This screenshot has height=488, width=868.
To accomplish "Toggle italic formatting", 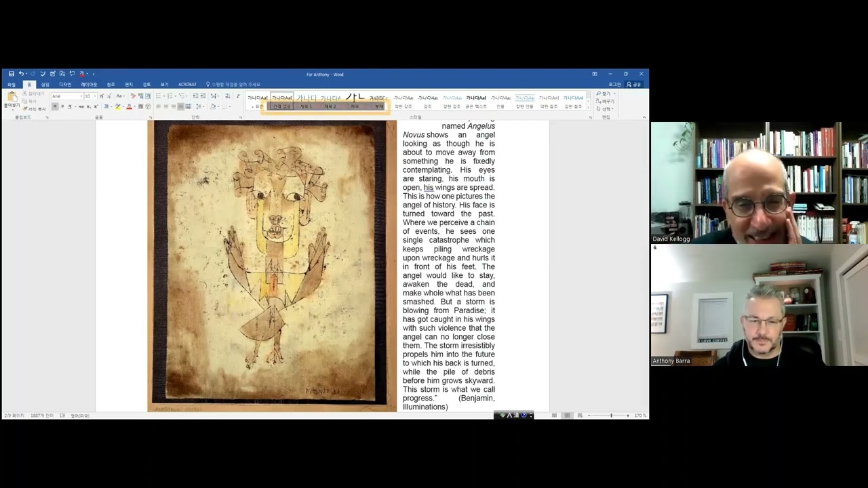I will 62,106.
